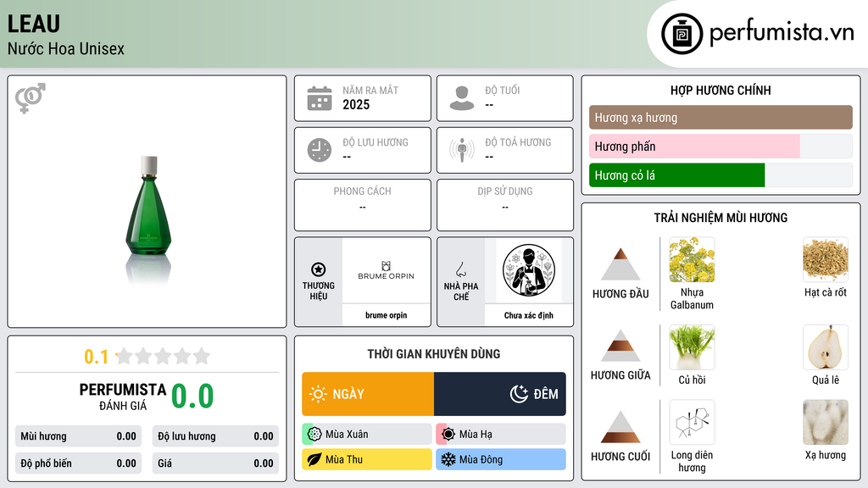Open the Chưa xác định perfumer label
Viewport: 868px width, 488px height.
click(x=529, y=315)
